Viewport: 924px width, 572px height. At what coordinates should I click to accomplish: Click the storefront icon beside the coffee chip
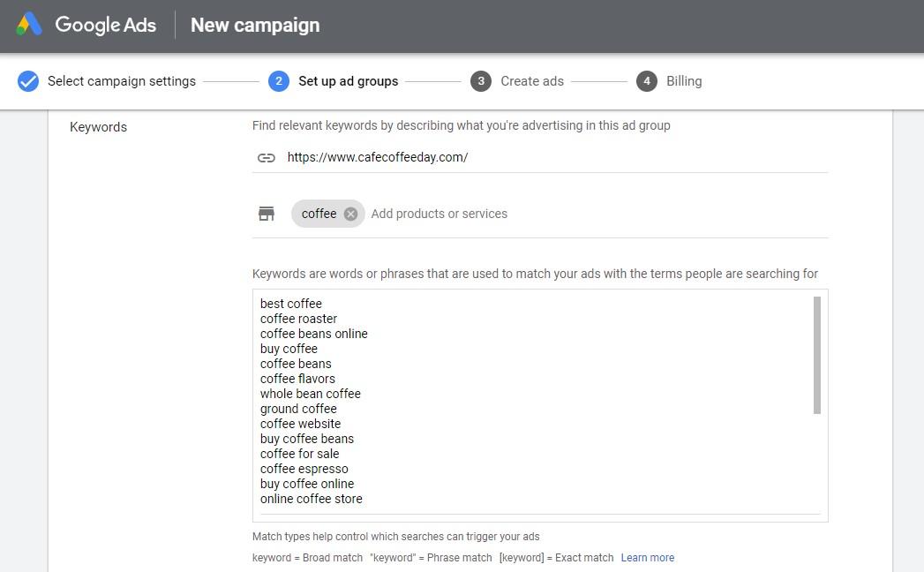coord(267,214)
